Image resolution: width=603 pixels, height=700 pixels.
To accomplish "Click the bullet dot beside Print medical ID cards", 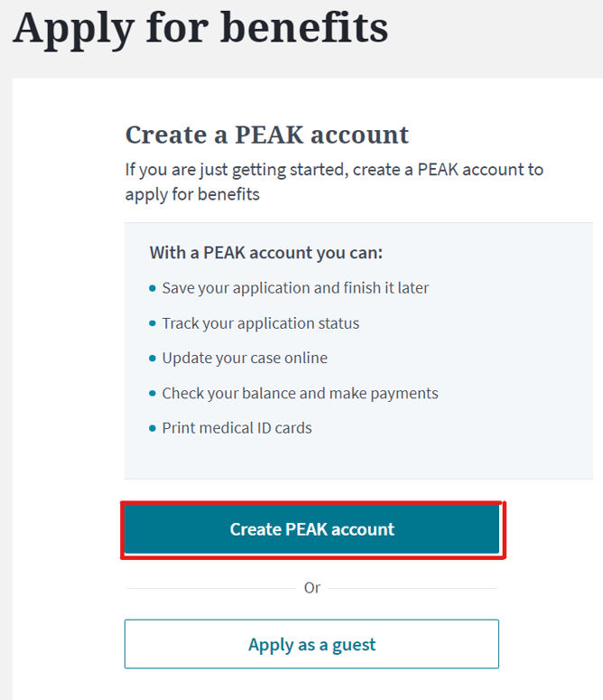I will pos(153,428).
